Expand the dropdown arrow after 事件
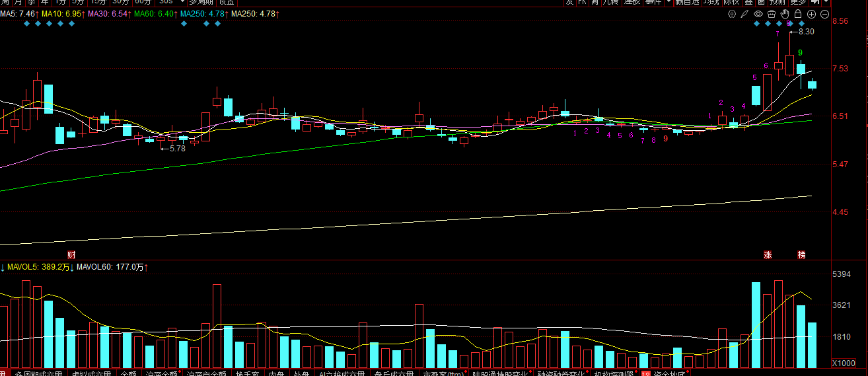 [669, 2]
